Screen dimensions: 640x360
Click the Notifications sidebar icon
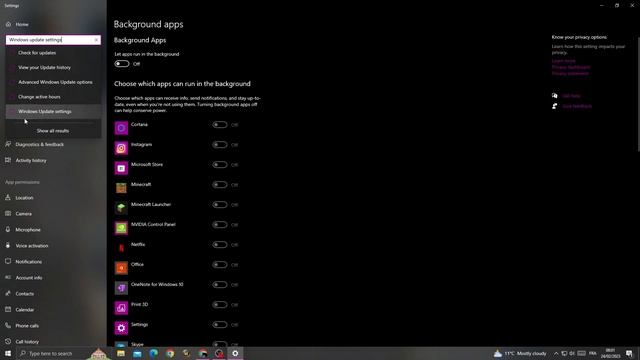8,262
